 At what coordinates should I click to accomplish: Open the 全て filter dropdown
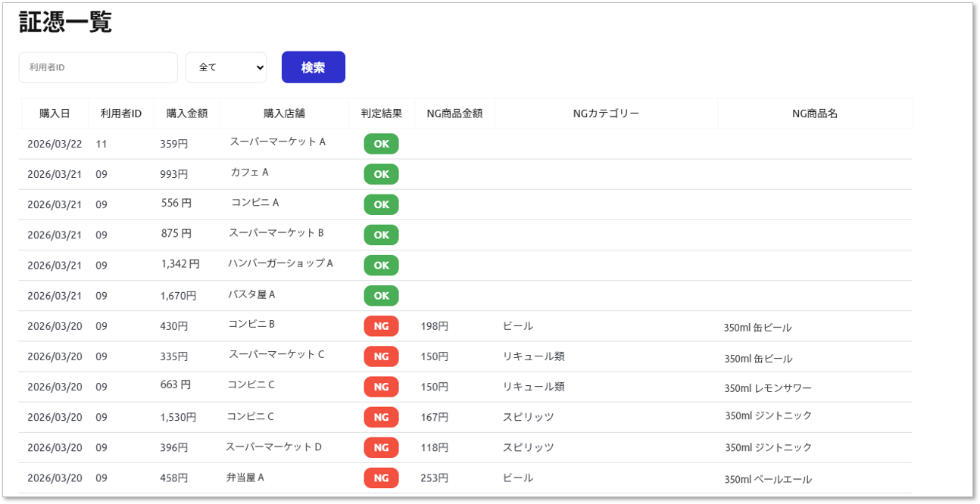(226, 67)
